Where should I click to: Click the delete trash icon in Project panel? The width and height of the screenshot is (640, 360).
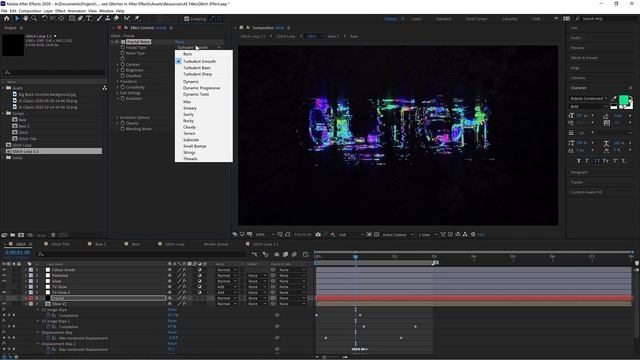pyautogui.click(x=53, y=235)
